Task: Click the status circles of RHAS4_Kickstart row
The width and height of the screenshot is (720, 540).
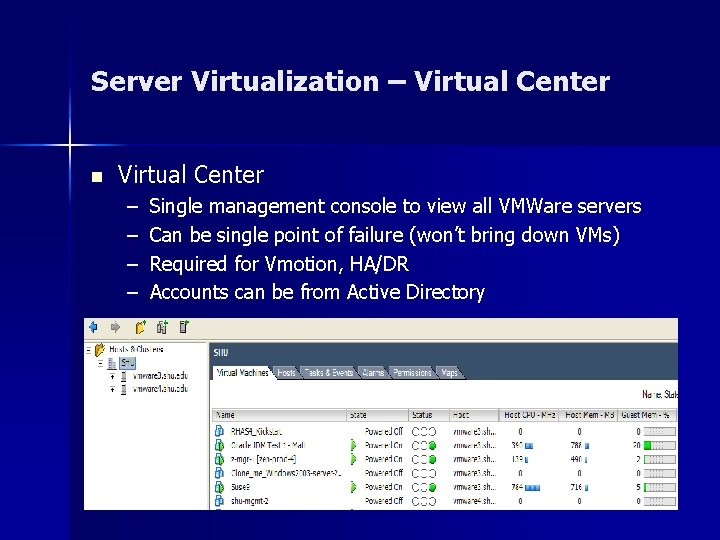Action: point(424,432)
